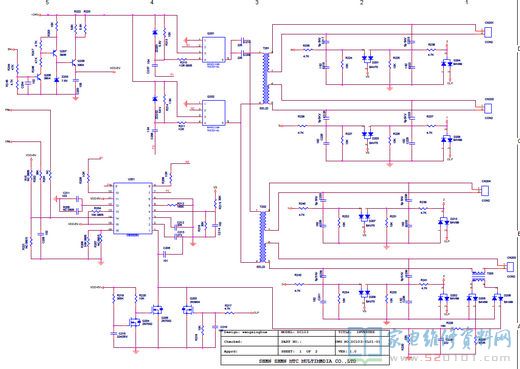Click column marker 3 on top border
This screenshot has height=369, width=520.
pyautogui.click(x=257, y=2)
